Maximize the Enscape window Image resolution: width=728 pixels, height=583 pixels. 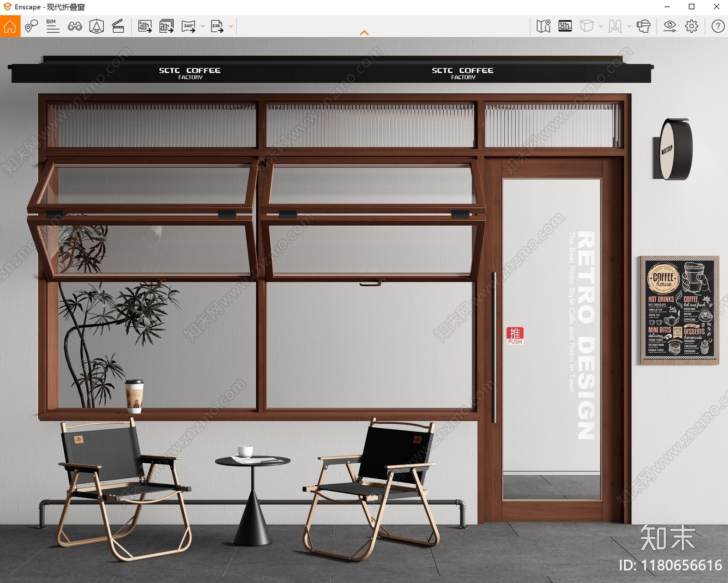(692, 7)
